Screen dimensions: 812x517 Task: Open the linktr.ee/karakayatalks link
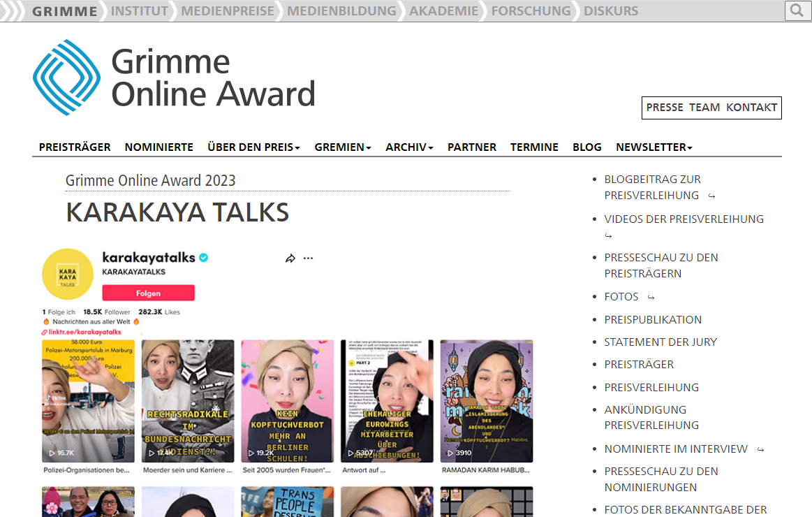(x=84, y=332)
